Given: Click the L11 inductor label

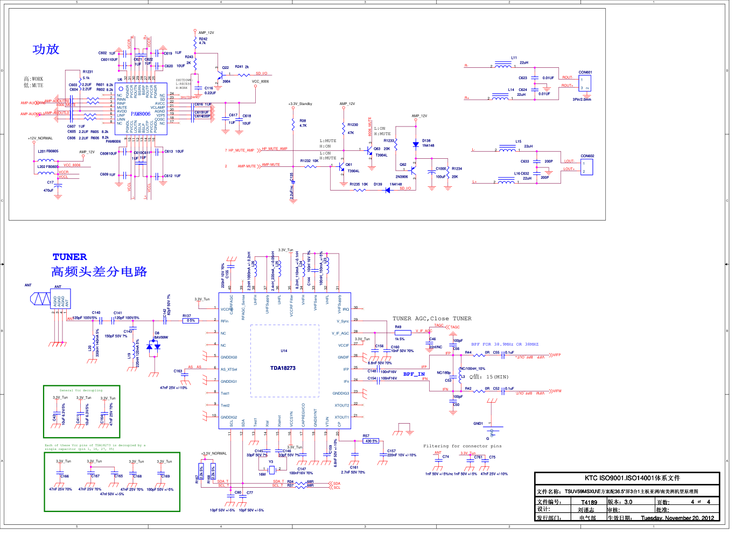Looking at the screenshot, I should pos(514,58).
